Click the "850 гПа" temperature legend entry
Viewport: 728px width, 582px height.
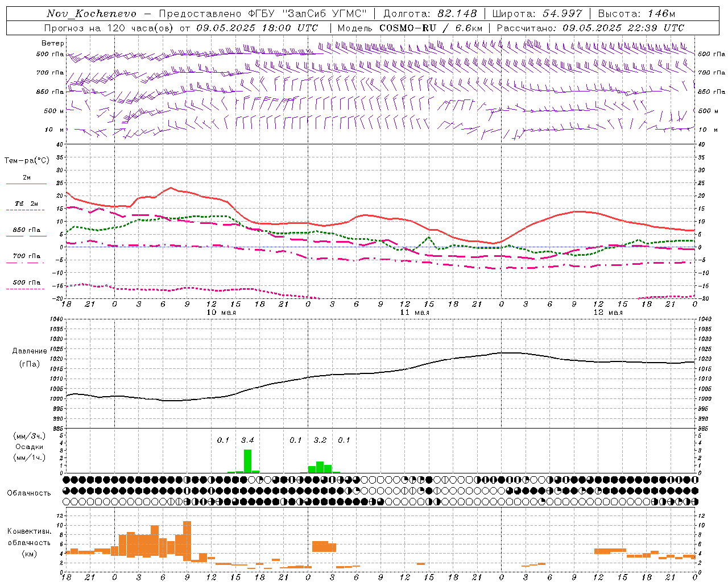pyautogui.click(x=26, y=230)
